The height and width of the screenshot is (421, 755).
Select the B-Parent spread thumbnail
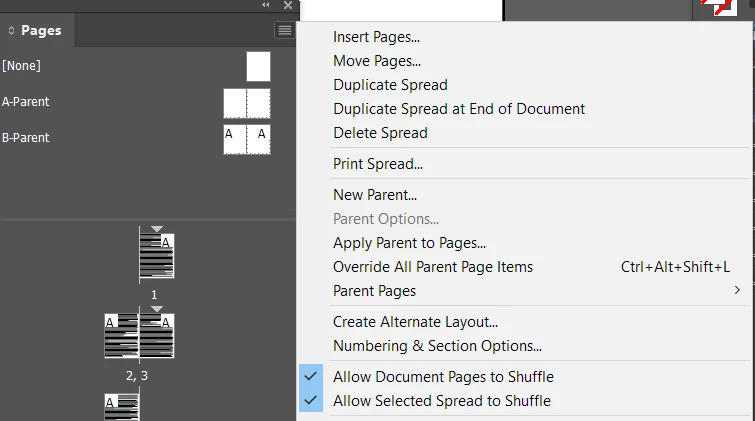pos(247,139)
